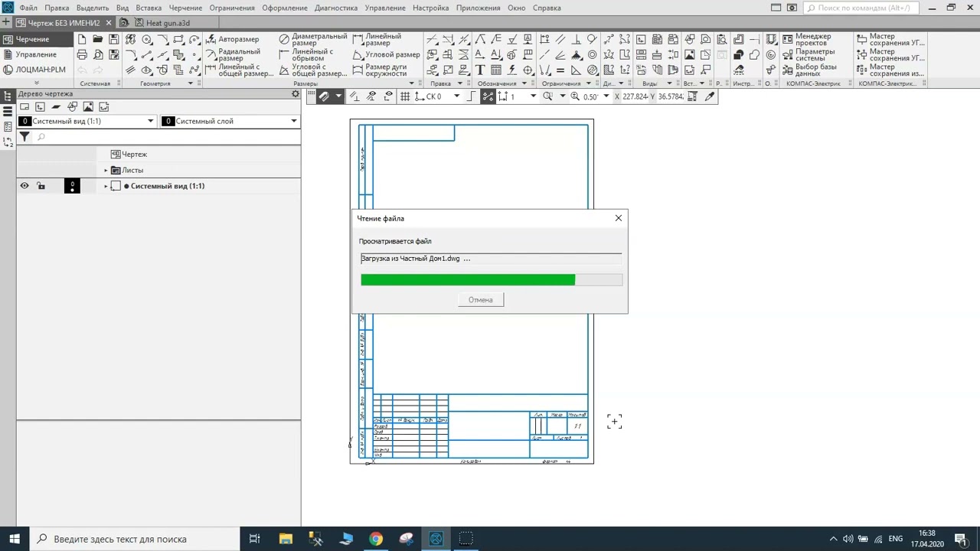This screenshot has width=980, height=551.
Task: Toggle visibility eye of Системный вид
Action: pyautogui.click(x=24, y=186)
